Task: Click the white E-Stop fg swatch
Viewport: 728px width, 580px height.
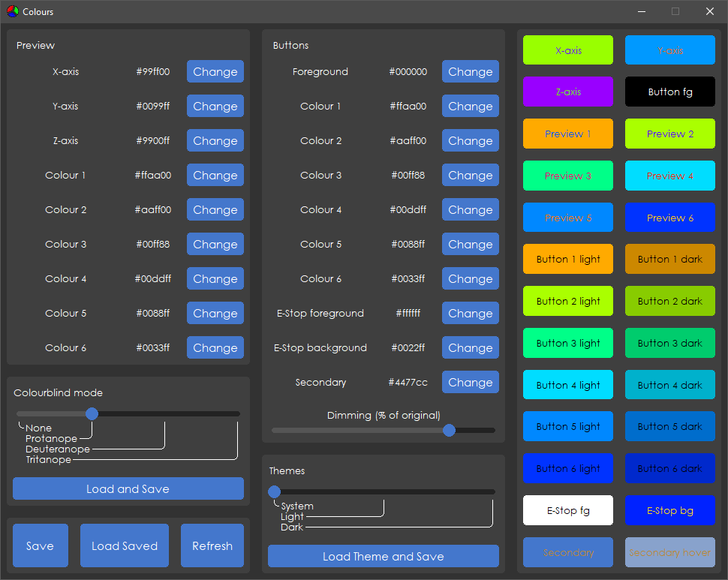Action: point(568,510)
